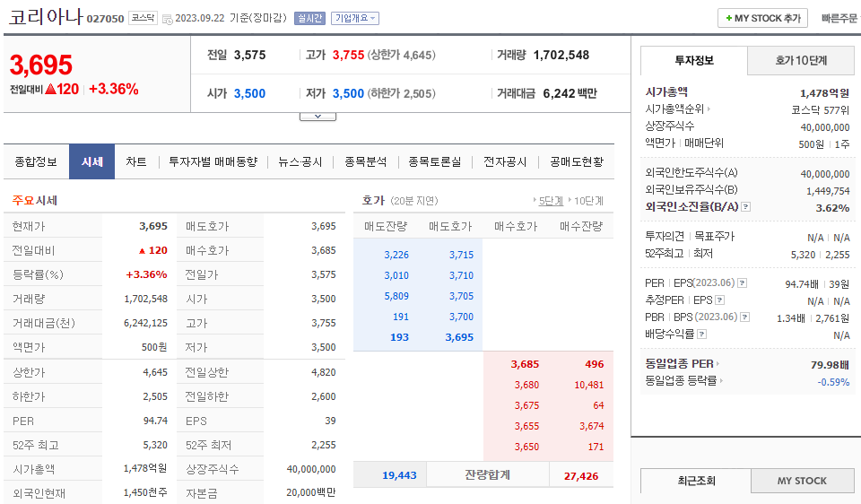This screenshot has width=861, height=504.
Task: Go to the 뉴스·공시 tab
Action: pos(300,162)
